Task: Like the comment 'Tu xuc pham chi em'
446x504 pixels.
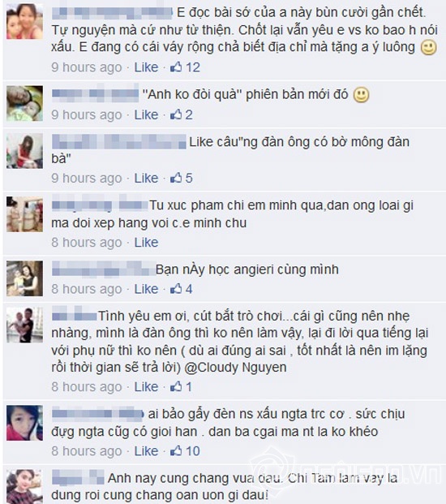Action: click(x=146, y=243)
